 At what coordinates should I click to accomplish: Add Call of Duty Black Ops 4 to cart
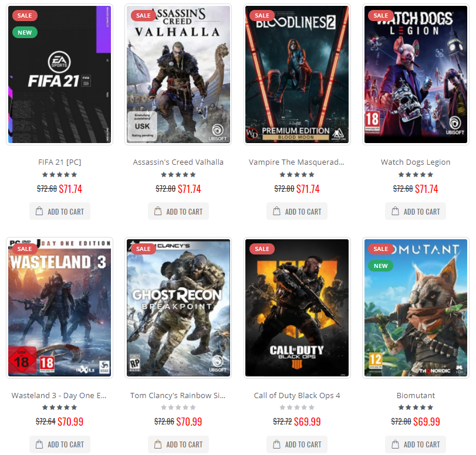point(297,444)
